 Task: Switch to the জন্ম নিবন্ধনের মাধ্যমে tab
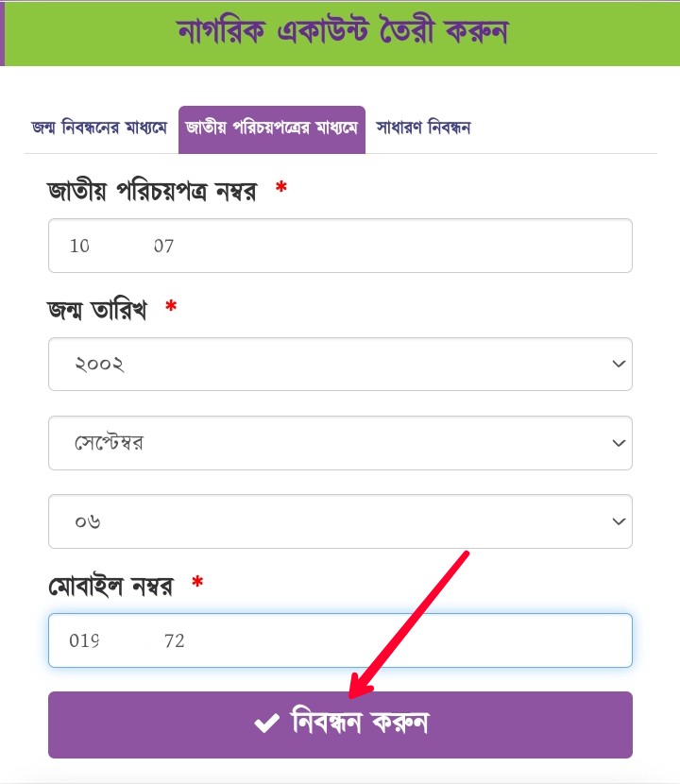coord(99,128)
